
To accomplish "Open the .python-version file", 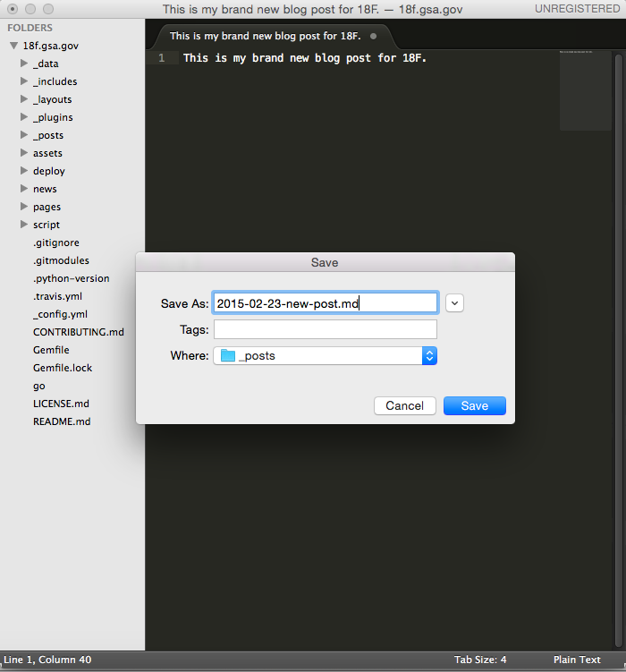I will click(71, 278).
